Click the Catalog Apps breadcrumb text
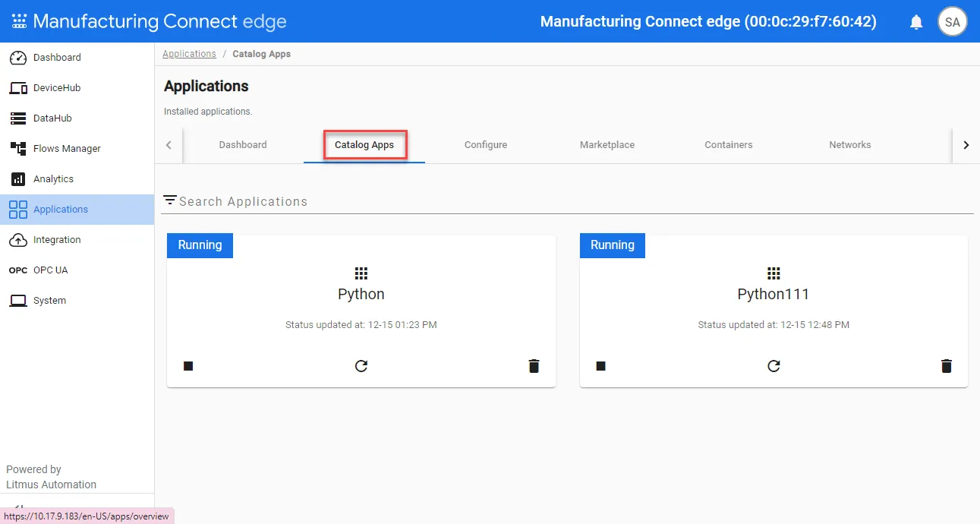 point(261,54)
